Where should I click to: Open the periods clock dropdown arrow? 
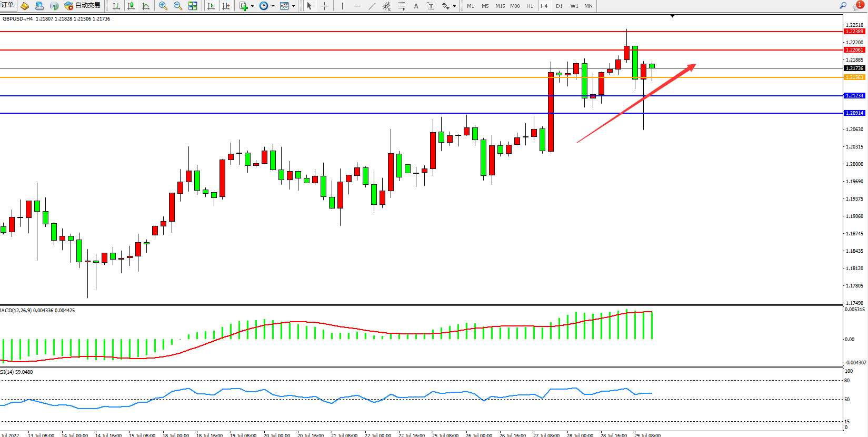(273, 6)
